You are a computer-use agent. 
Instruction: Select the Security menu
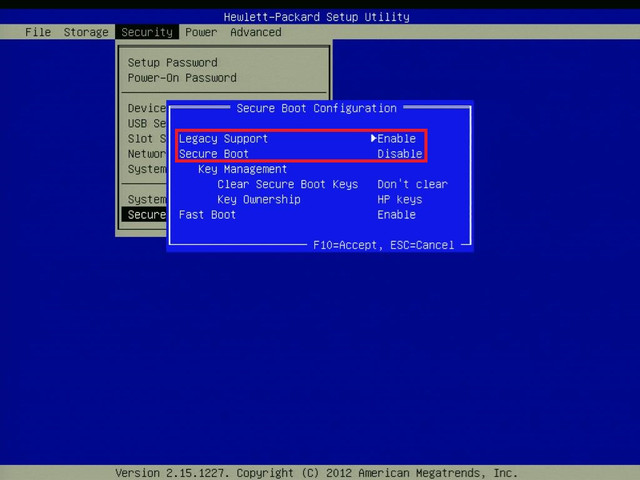coord(147,32)
